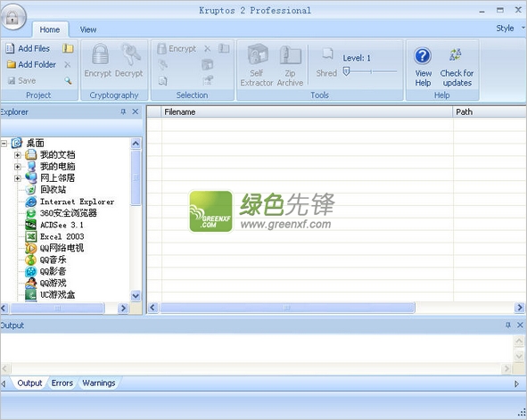Click the keys Decrypt icon in Cryptography
Image resolution: width=527 pixels, height=420 pixels.
pos(131,54)
